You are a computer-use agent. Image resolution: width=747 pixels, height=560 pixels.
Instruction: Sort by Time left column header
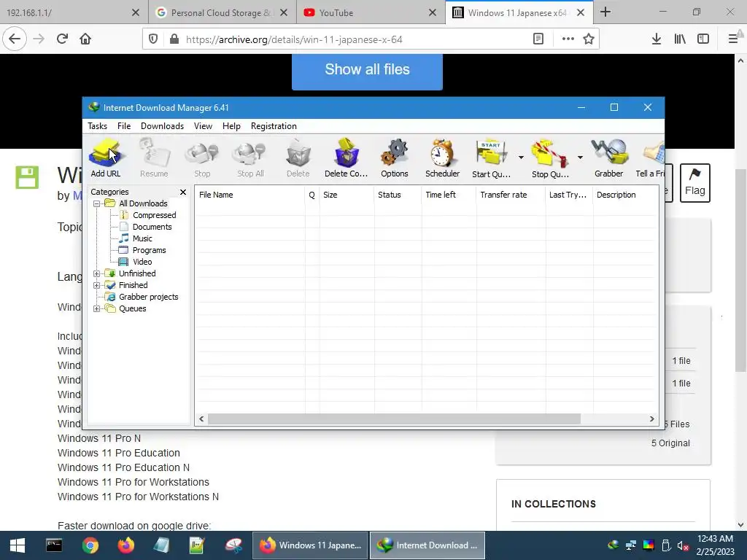tap(449, 195)
